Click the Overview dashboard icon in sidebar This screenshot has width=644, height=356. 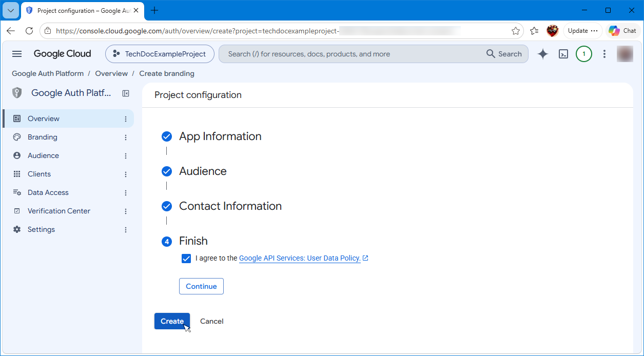tap(17, 118)
